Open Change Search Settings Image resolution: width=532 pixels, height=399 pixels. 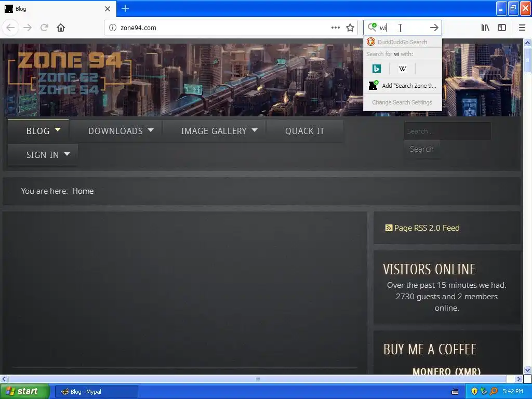(402, 102)
